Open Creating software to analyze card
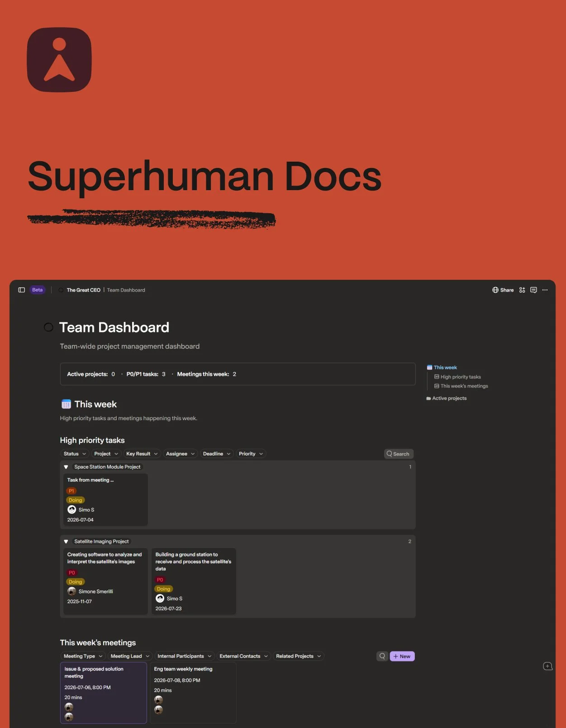Image resolution: width=566 pixels, height=728 pixels. (105, 581)
